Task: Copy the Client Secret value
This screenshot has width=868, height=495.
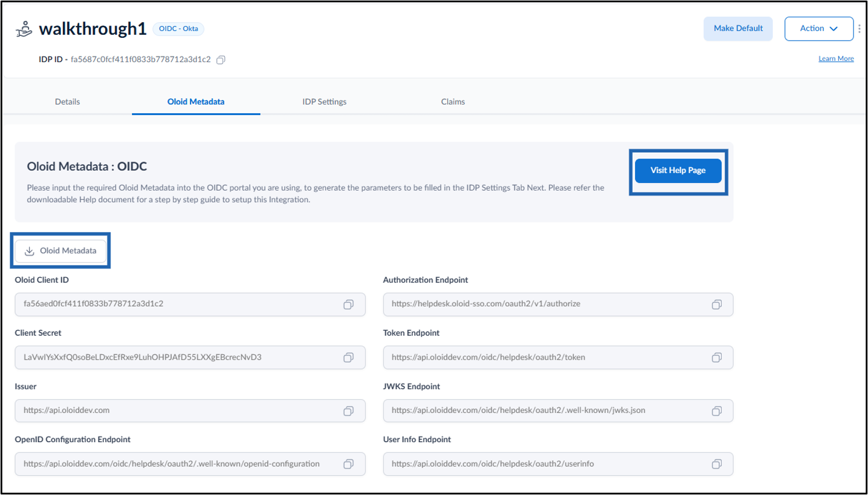Action: (x=349, y=357)
